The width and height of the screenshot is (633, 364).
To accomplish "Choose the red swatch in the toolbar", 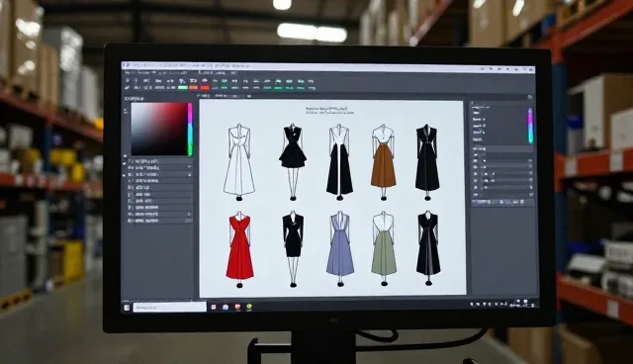I will pos(205,88).
